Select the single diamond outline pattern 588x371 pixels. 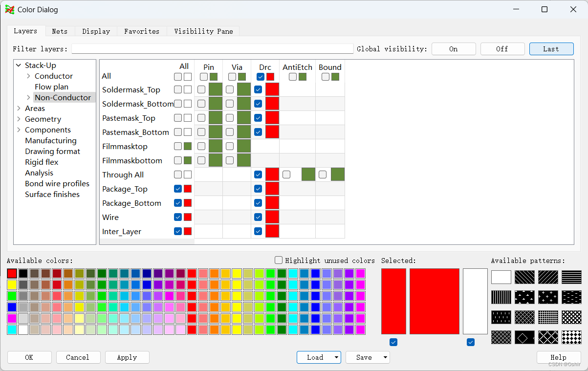[524, 337]
